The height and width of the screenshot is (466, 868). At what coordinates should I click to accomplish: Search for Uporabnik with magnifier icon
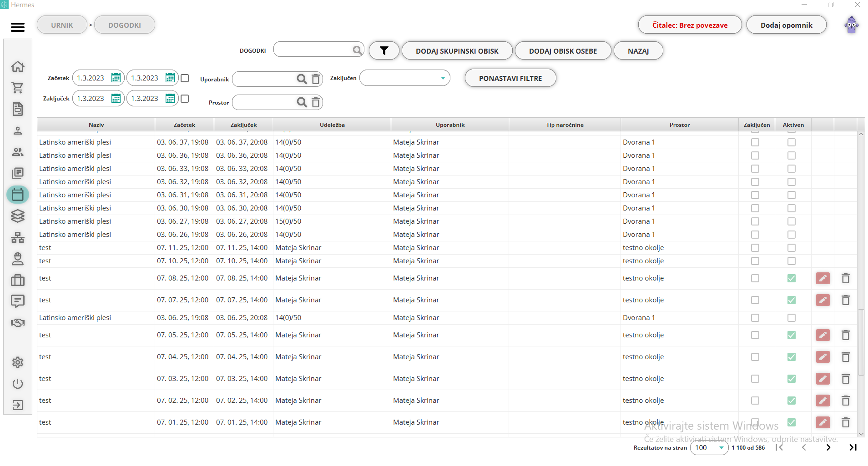click(302, 79)
